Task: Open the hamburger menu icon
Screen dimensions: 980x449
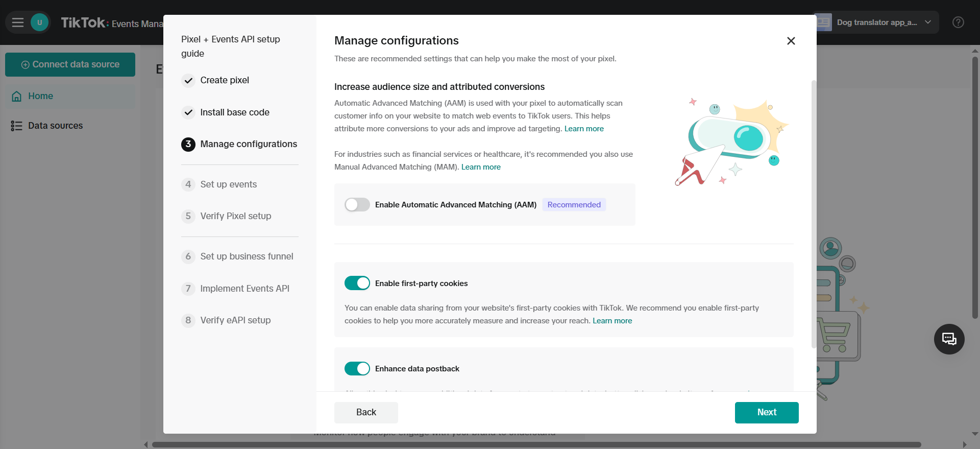Action: pos(18,22)
